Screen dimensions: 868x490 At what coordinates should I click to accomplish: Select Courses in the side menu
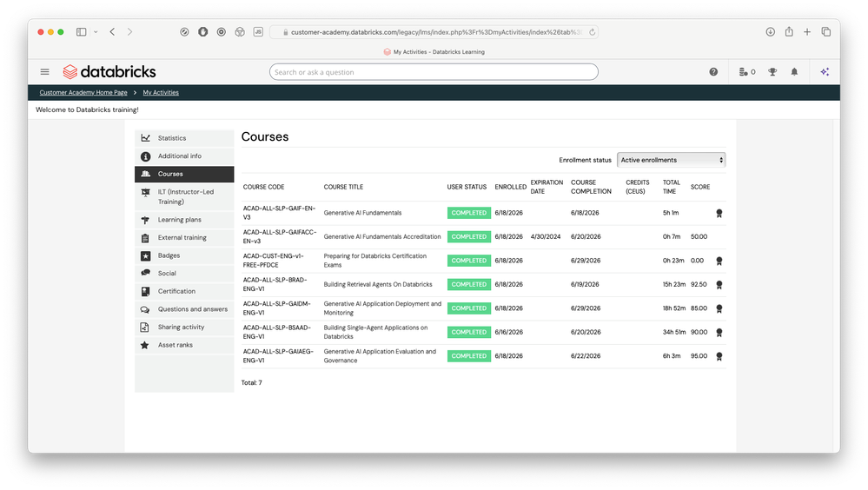pyautogui.click(x=184, y=174)
